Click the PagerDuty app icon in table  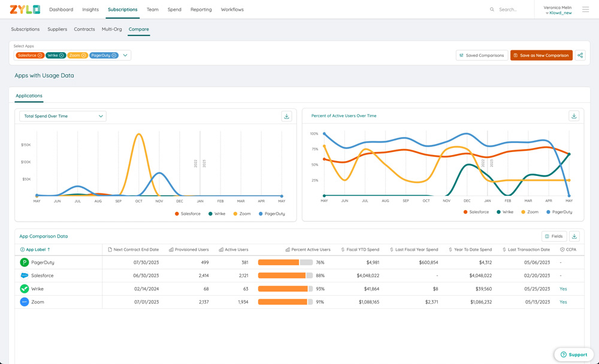coord(25,262)
